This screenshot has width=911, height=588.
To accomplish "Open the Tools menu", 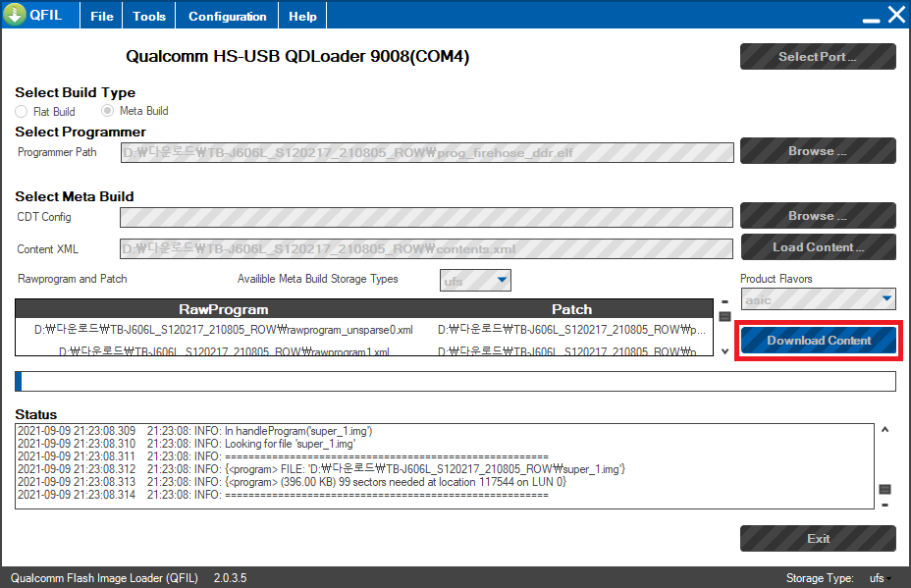I will (149, 17).
